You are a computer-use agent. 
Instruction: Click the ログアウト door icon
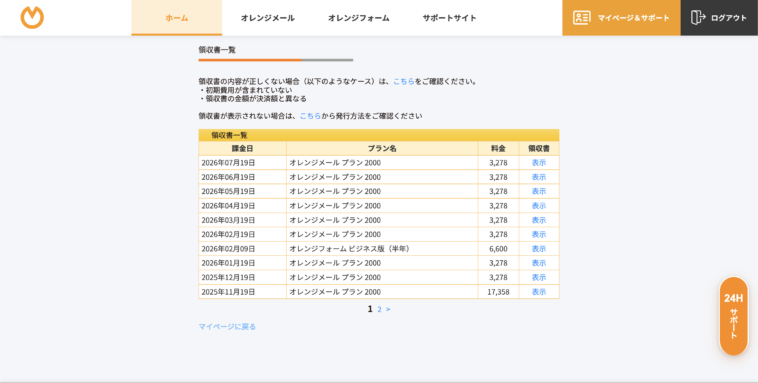[x=698, y=18]
